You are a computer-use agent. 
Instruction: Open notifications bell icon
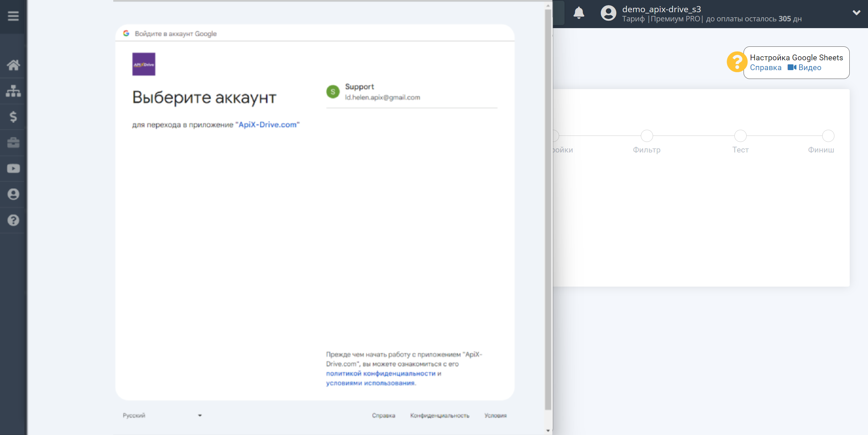(x=579, y=13)
